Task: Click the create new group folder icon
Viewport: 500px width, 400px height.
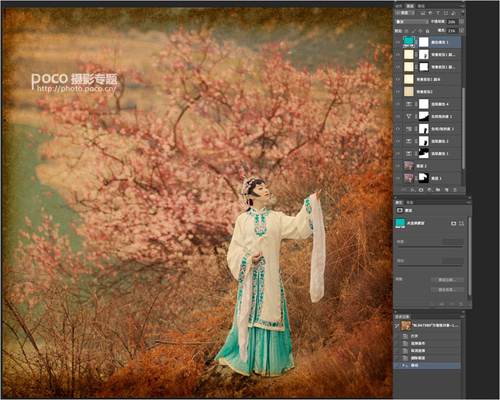Action: [438, 190]
